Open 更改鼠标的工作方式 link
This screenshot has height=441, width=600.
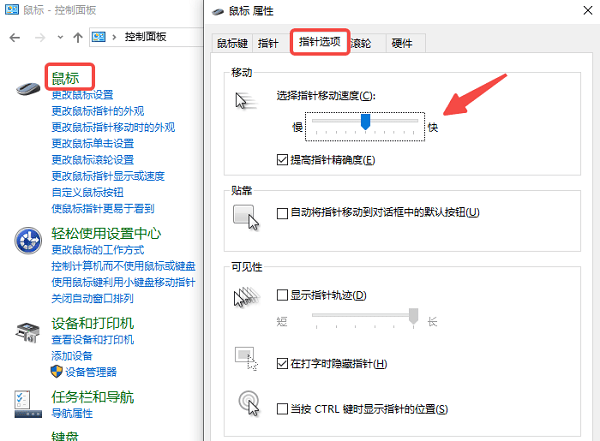click(98, 250)
